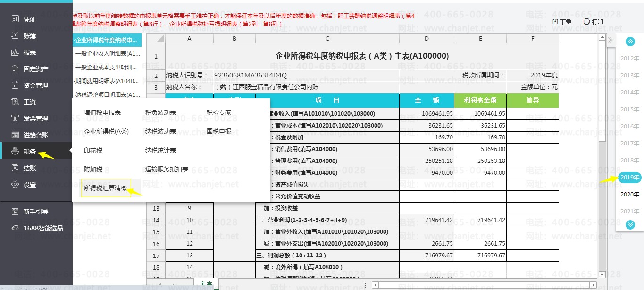Open the 凭证 voucher module in sidebar
This screenshot has width=644, height=290.
pyautogui.click(x=30, y=19)
